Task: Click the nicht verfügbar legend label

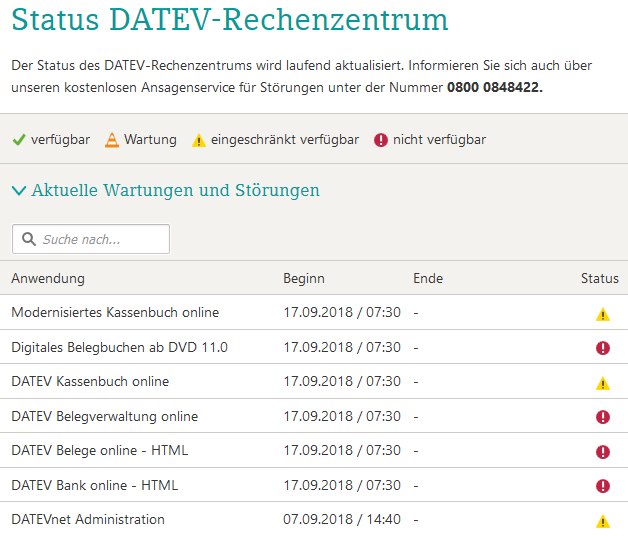Action: (x=439, y=140)
